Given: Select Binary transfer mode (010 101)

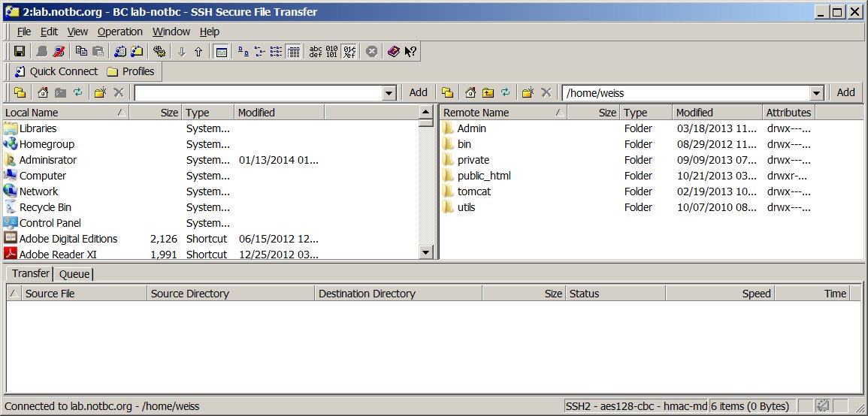Looking at the screenshot, I should [332, 52].
